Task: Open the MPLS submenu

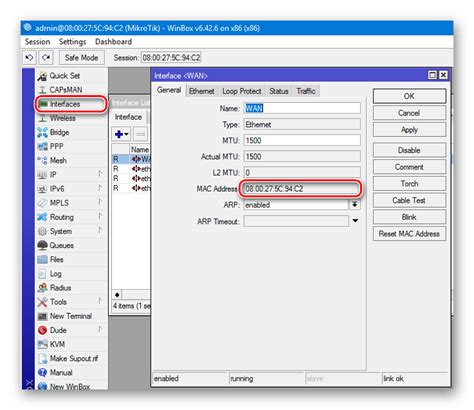Action: pos(71,203)
